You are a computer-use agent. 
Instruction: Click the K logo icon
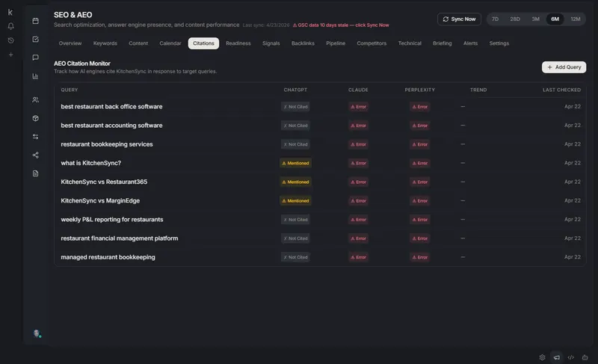(x=10, y=13)
